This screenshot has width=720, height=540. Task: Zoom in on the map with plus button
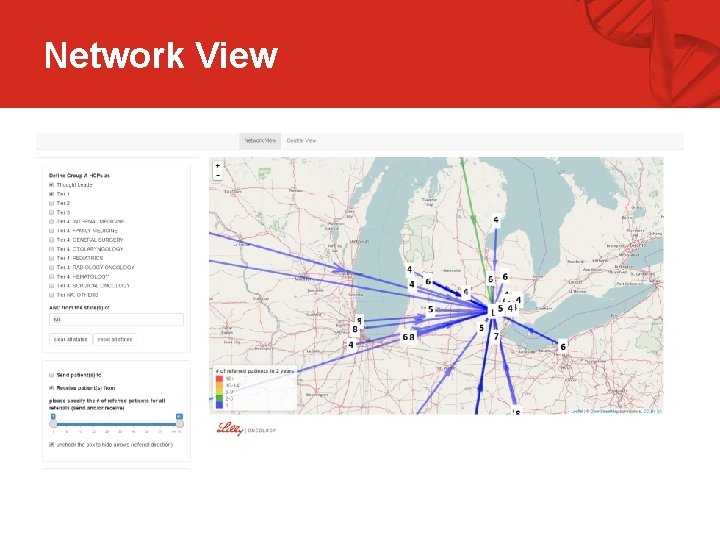click(218, 166)
